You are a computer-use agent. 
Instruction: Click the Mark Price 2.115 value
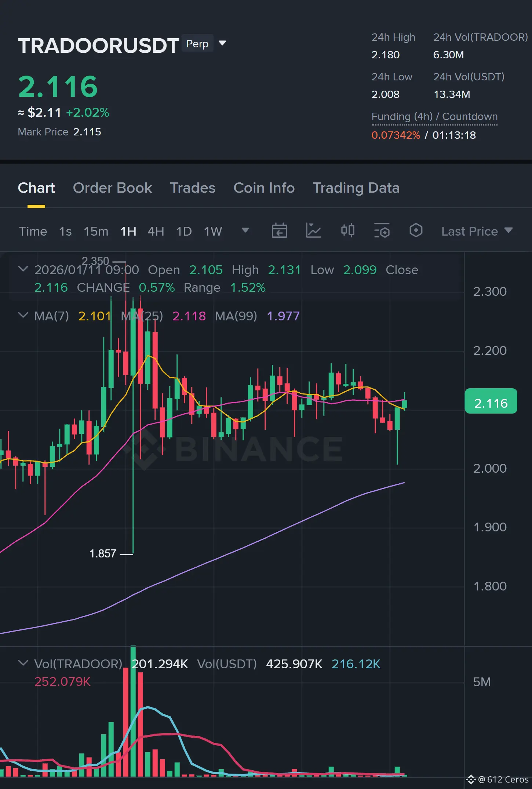(87, 132)
